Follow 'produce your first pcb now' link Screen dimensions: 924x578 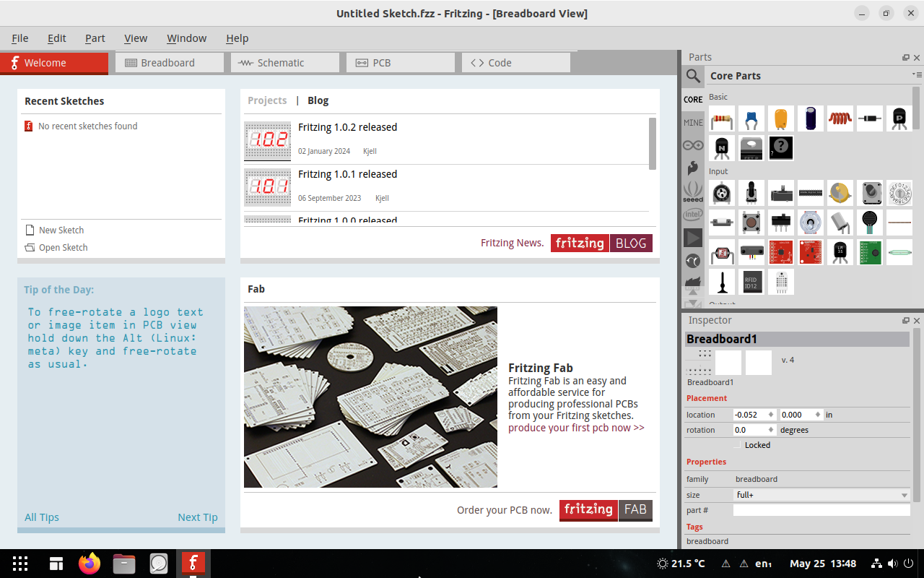coord(576,428)
